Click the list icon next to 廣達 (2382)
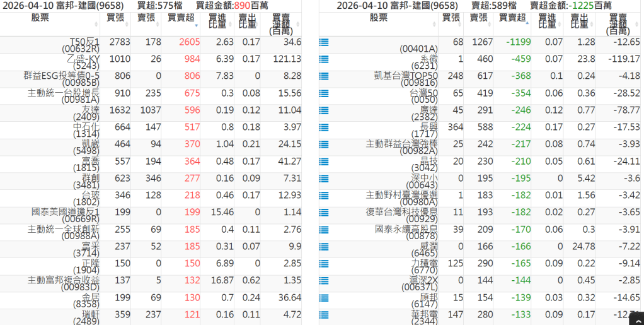Screen dimensions: 644x325 tap(324, 110)
